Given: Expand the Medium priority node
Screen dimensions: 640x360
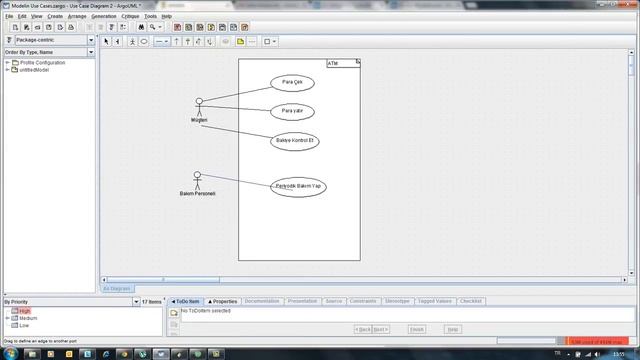Looking at the screenshot, I should [x=7, y=318].
